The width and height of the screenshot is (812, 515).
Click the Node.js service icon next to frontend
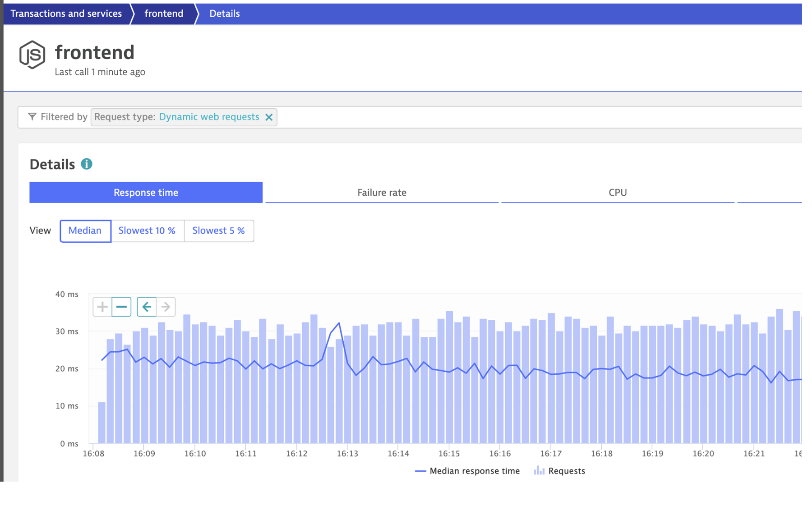click(x=32, y=54)
